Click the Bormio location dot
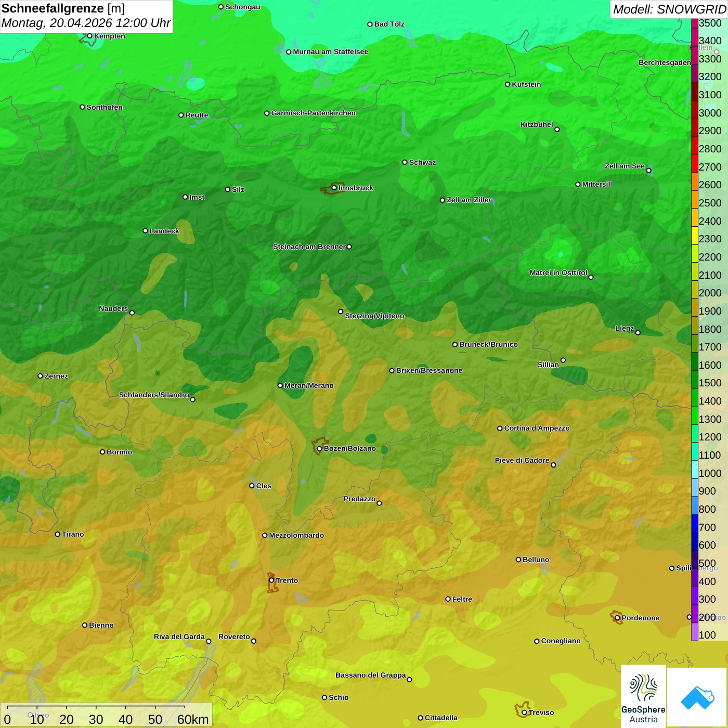 pos(102,452)
